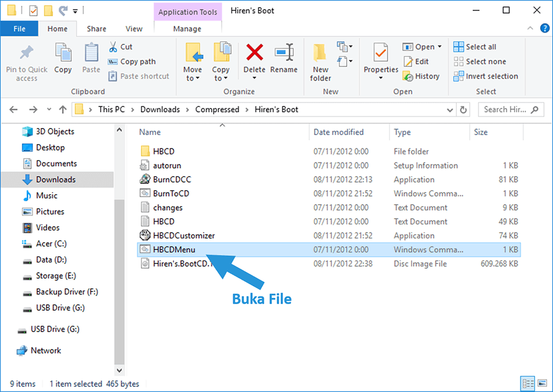This screenshot has width=553, height=392.
Task: Click the Copy icon in Clipboard group
Action: pos(63,54)
